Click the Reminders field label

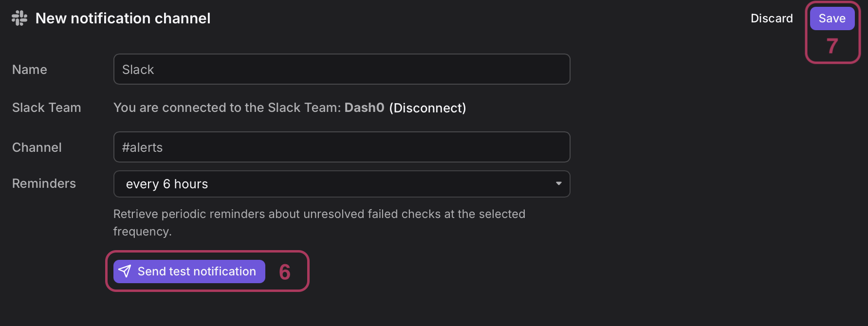tap(44, 183)
